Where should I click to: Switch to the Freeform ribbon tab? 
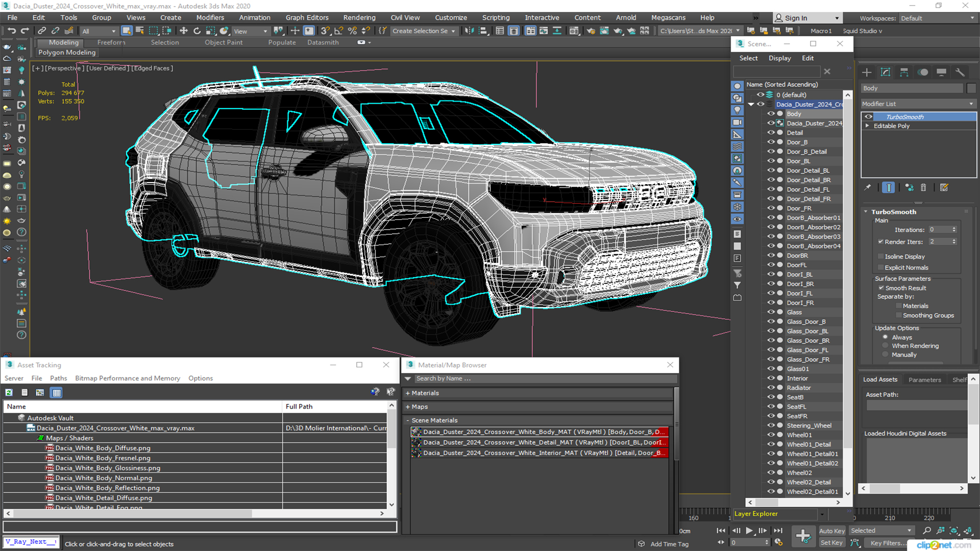[111, 42]
